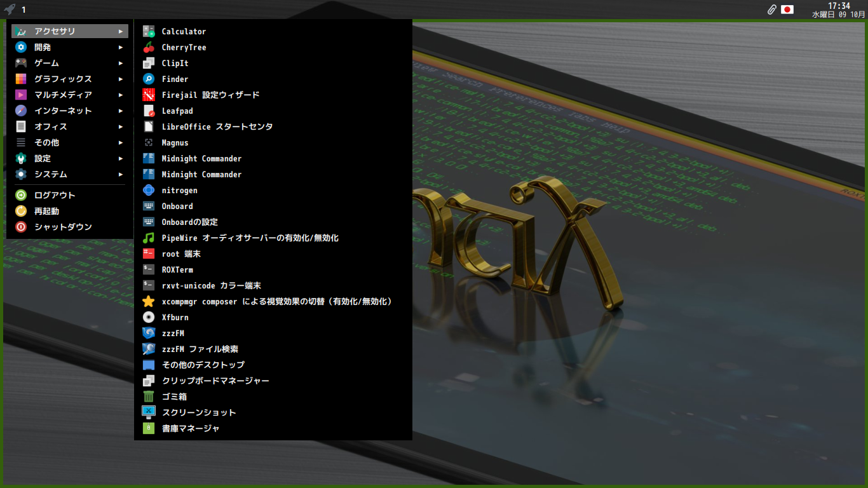Expand the システム submenu arrow
This screenshot has width=868, height=488.
tap(121, 174)
